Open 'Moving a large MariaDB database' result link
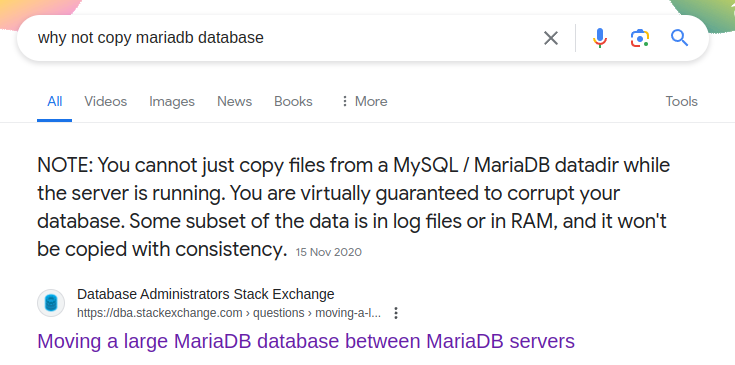The height and width of the screenshot is (365, 735). [x=306, y=341]
